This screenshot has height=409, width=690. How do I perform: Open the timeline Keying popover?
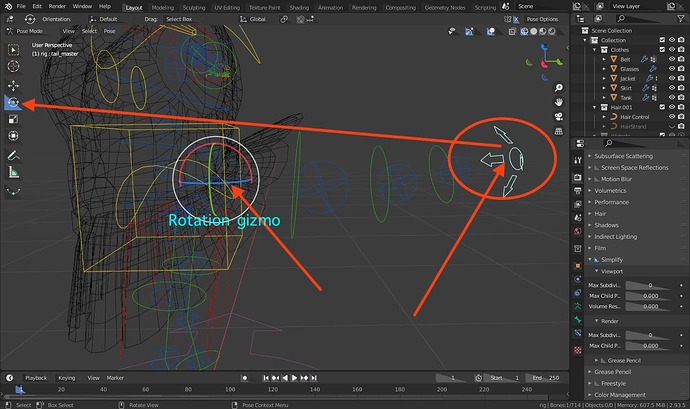(x=67, y=378)
